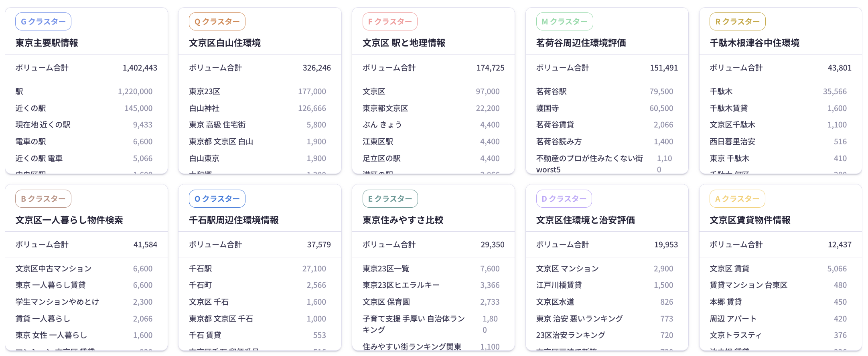Screen dimensions: 868x356
Task: Select the O クラスター tag
Action: 217,199
